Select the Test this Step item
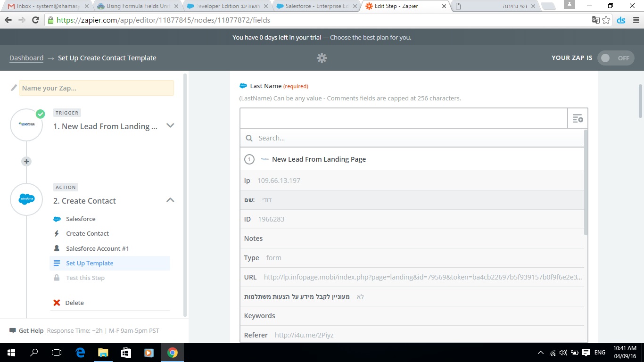Screen dimensions: 644x362 point(85,278)
